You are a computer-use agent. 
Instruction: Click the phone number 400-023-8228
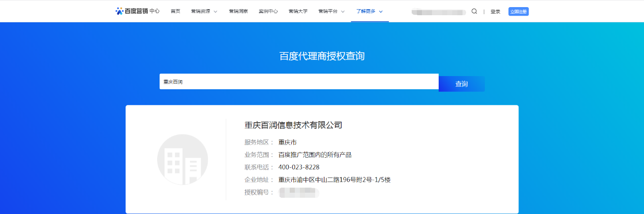point(299,167)
